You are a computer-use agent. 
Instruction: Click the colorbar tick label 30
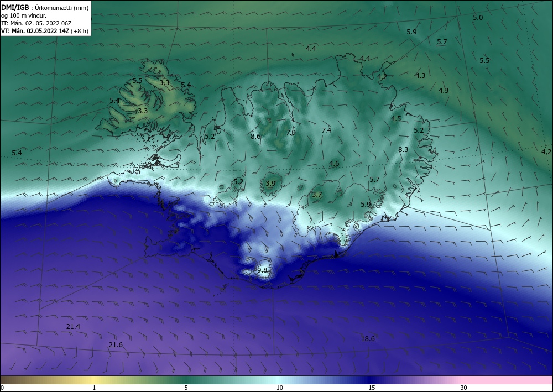pos(464,388)
